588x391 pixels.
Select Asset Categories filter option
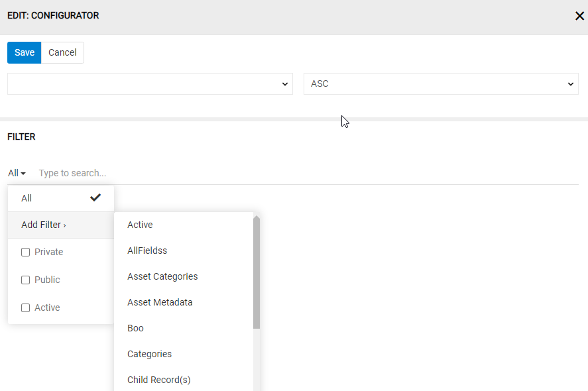click(x=162, y=276)
